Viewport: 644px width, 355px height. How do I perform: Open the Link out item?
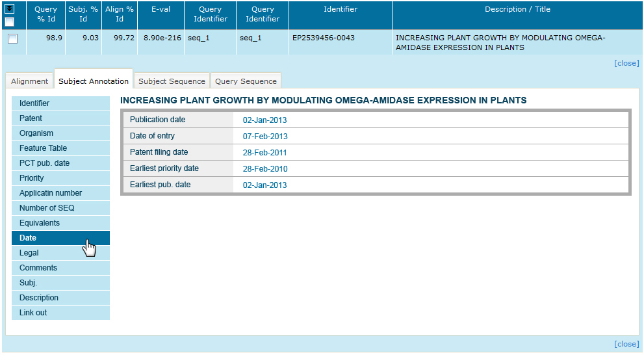click(x=60, y=313)
